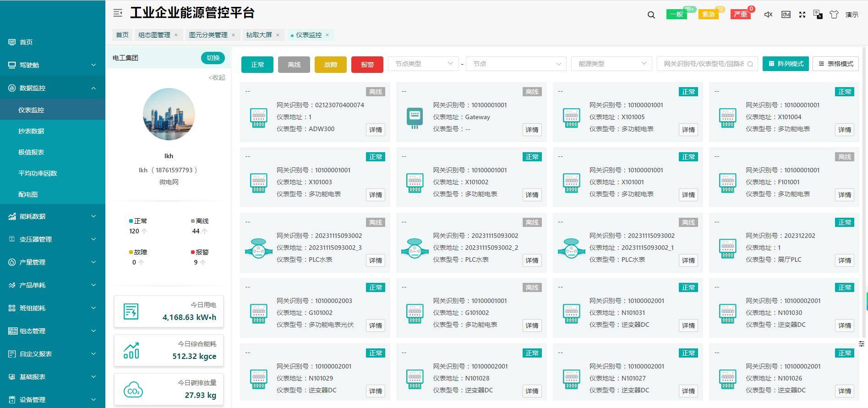Click the CO₂ cloud carbon emission icon
Screen dimensions: 868x408
pyautogui.click(x=133, y=390)
